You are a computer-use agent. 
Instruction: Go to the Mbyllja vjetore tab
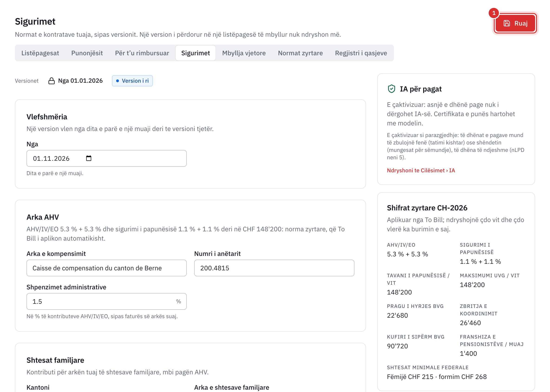tap(244, 53)
